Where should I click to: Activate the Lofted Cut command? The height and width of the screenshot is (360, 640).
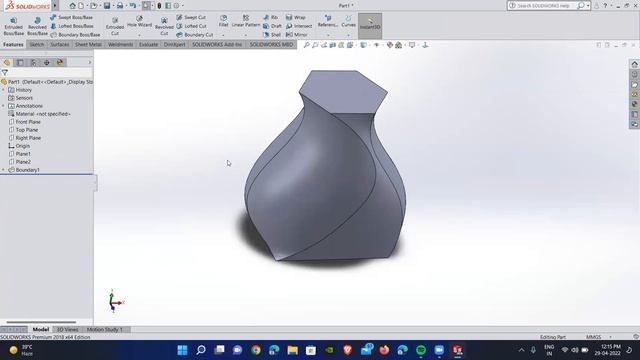(x=191, y=26)
